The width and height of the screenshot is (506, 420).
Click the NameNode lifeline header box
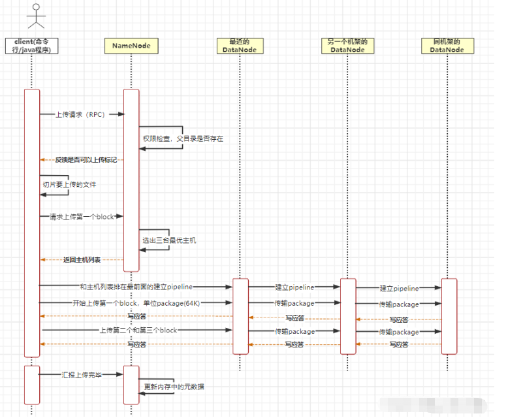pyautogui.click(x=131, y=46)
